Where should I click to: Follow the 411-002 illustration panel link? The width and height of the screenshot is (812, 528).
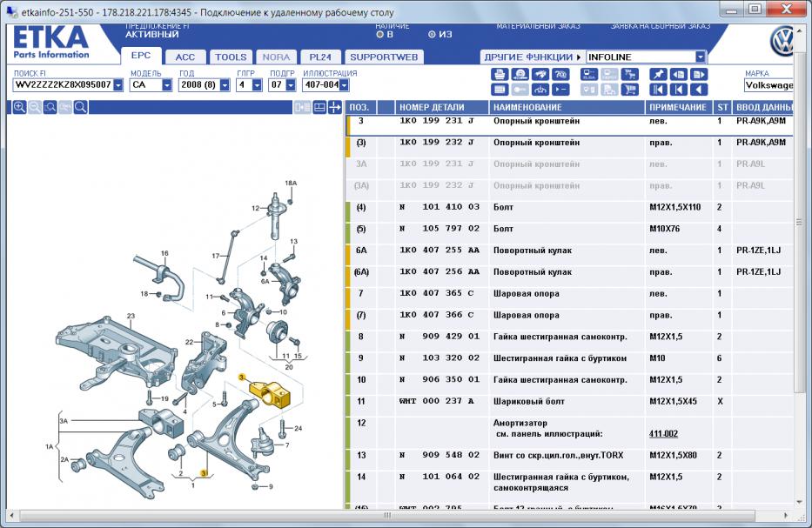point(663,434)
